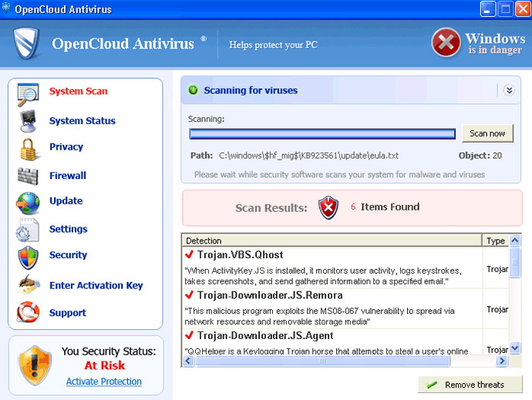This screenshot has height=400, width=532.
Task: Click the Enter Activation Key icon
Action: coord(28,285)
